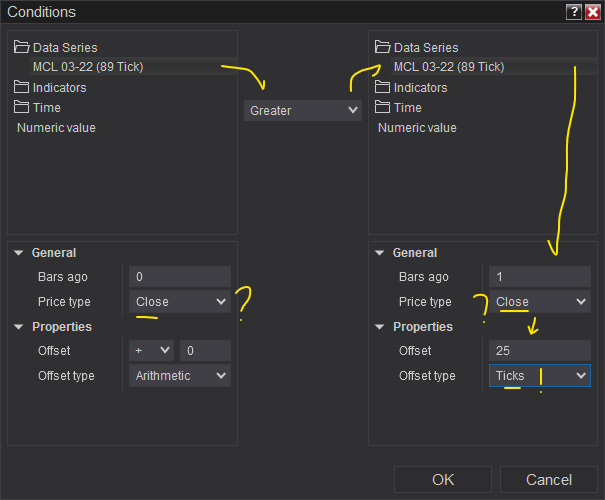
Task: Click left Data Series folder icon
Action: point(22,47)
